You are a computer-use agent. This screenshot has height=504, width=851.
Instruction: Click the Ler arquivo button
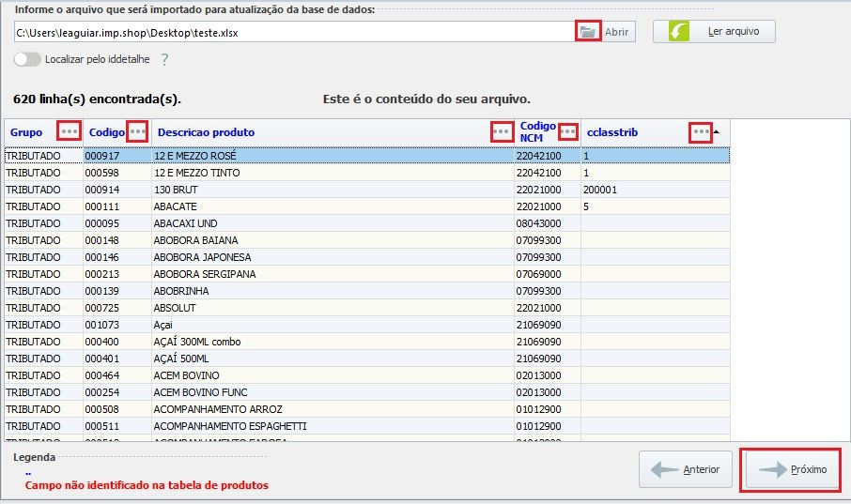714,32
